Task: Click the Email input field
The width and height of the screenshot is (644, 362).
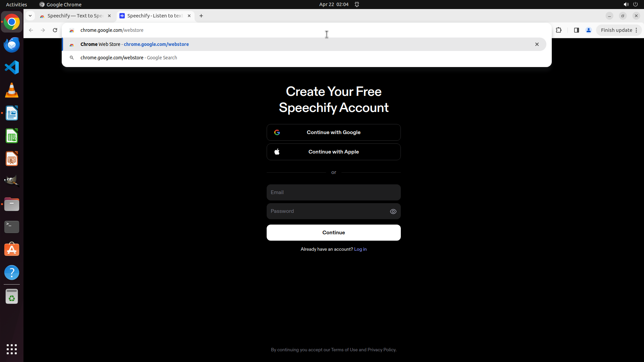Action: click(x=333, y=192)
